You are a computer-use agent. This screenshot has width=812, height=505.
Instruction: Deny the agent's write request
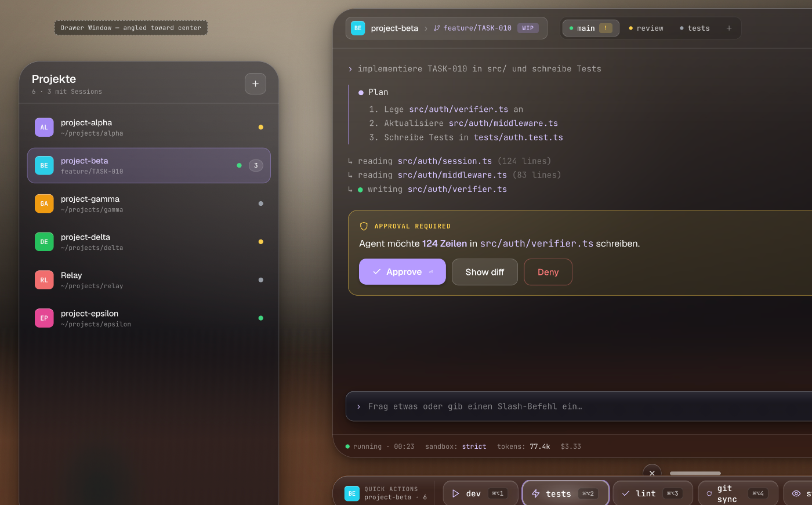(x=548, y=272)
